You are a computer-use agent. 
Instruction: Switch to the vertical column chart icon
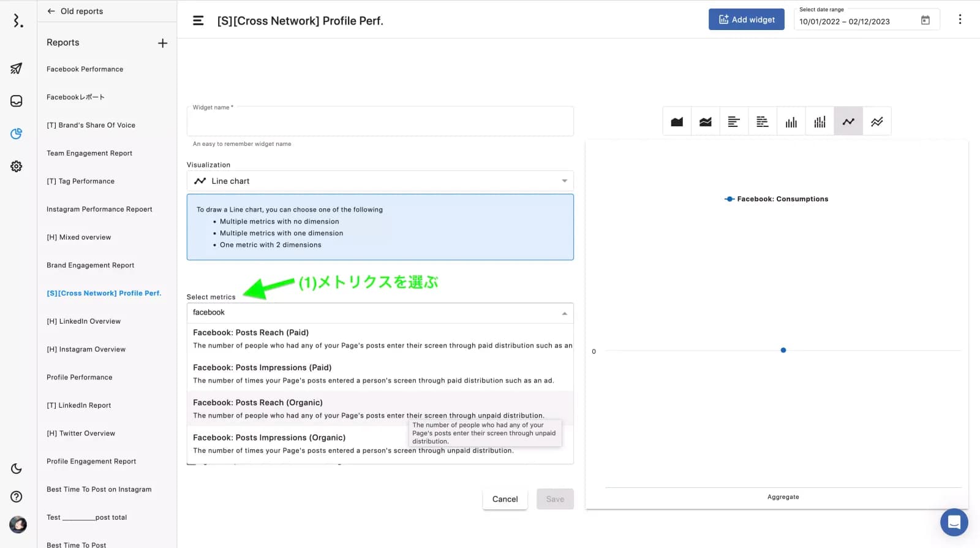click(x=791, y=121)
